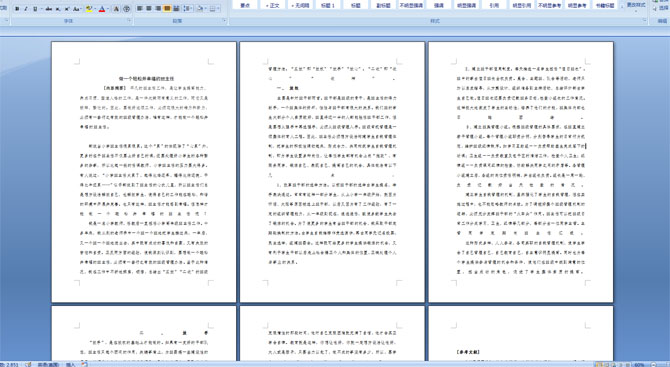The width and height of the screenshot is (670, 367).
Task: Open the font color dropdown arrow
Action: 108,9
